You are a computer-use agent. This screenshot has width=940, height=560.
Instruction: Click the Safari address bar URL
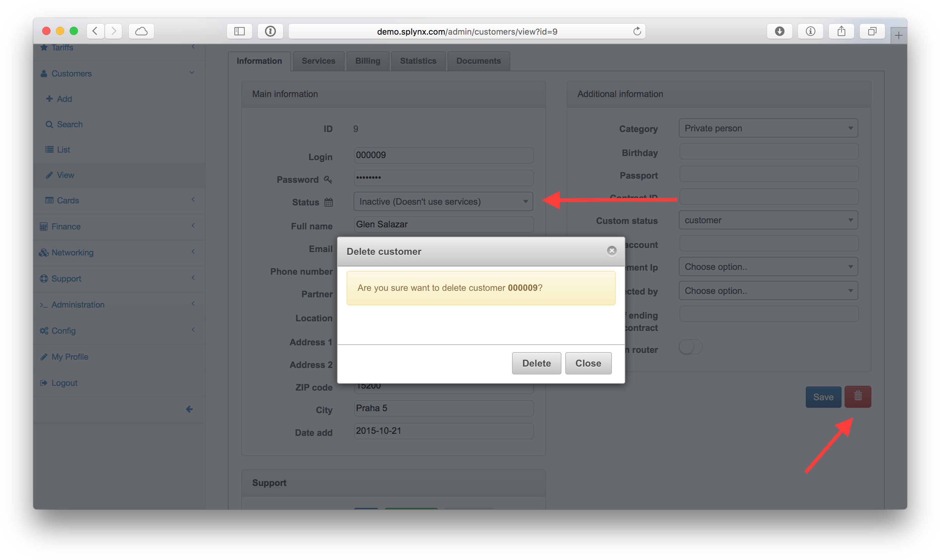pos(467,31)
